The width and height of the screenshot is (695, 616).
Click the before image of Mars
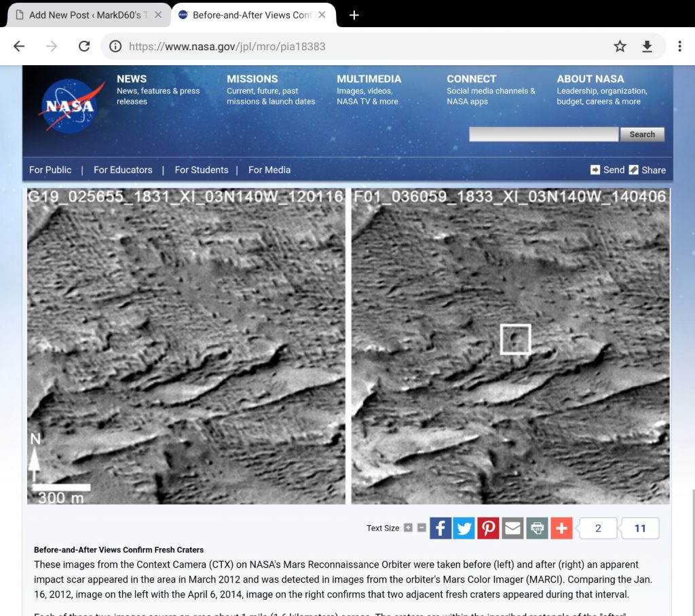(x=186, y=346)
